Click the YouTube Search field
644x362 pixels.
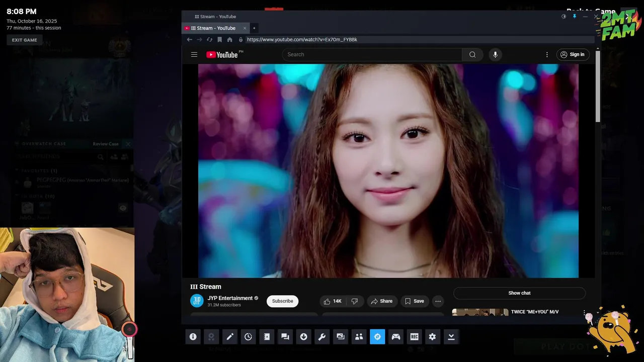pos(372,55)
